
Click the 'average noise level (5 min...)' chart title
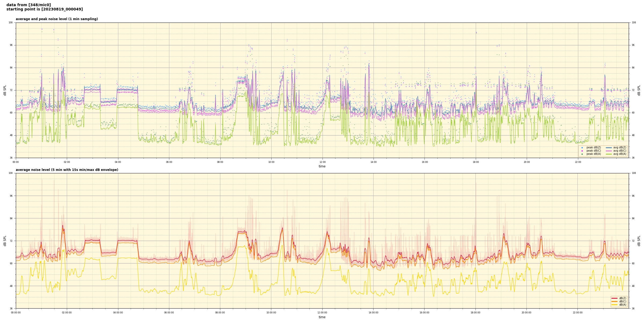(67, 170)
